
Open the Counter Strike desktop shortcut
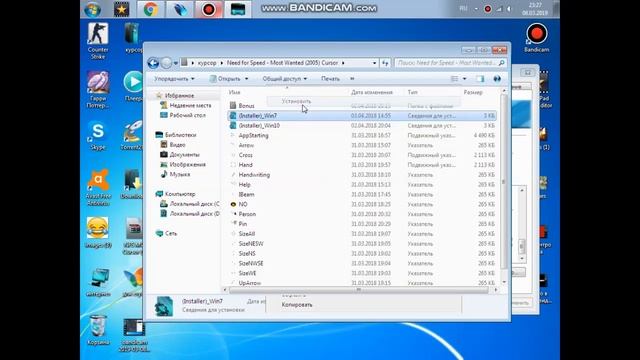[x=98, y=41]
